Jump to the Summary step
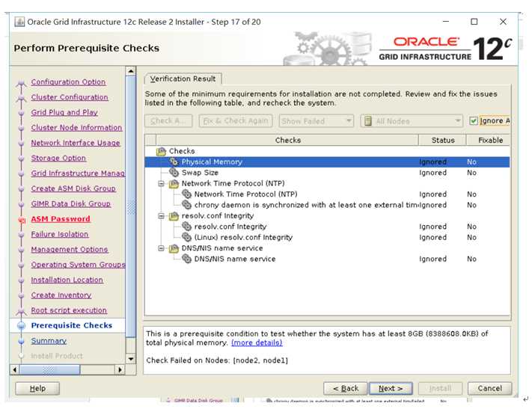 click(x=49, y=341)
